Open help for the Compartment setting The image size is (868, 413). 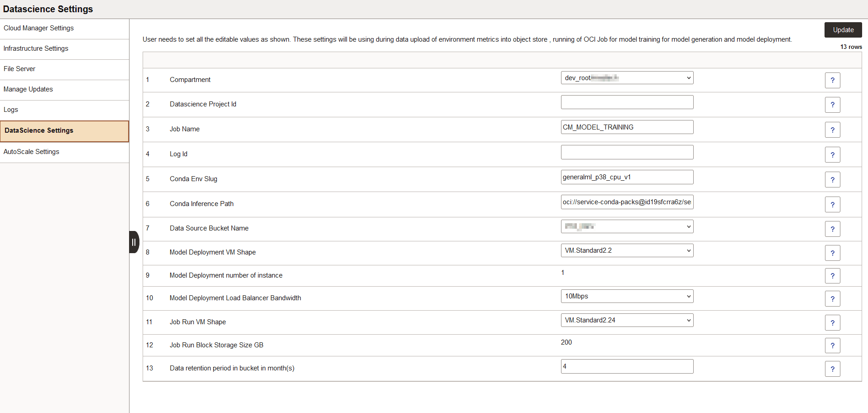click(833, 80)
